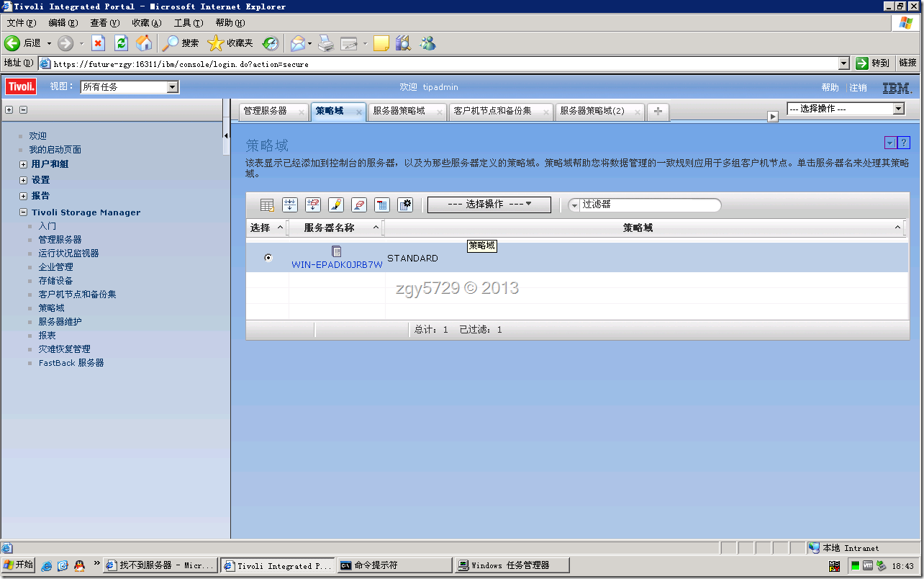Click the collapse-all minus in navigation

[x=23, y=110]
